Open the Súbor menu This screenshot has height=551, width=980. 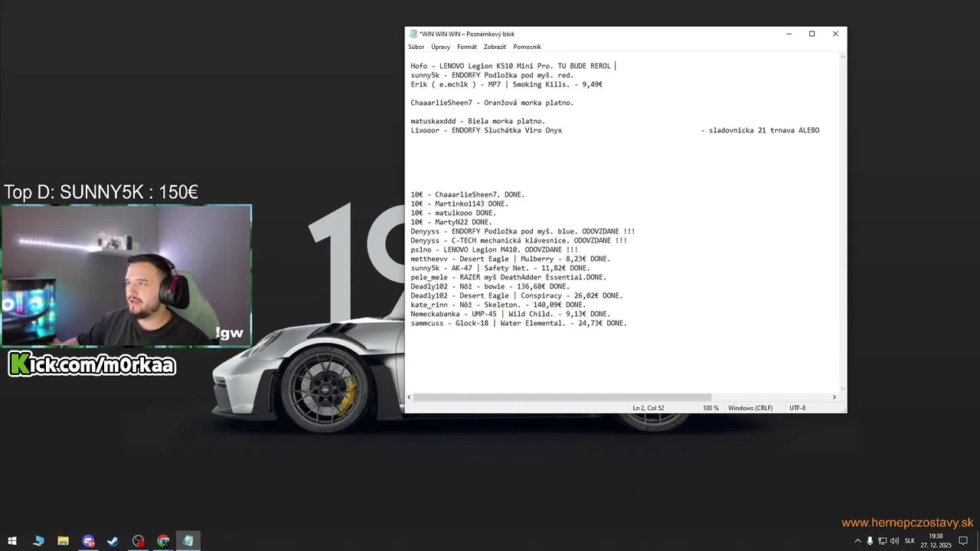[x=416, y=47]
